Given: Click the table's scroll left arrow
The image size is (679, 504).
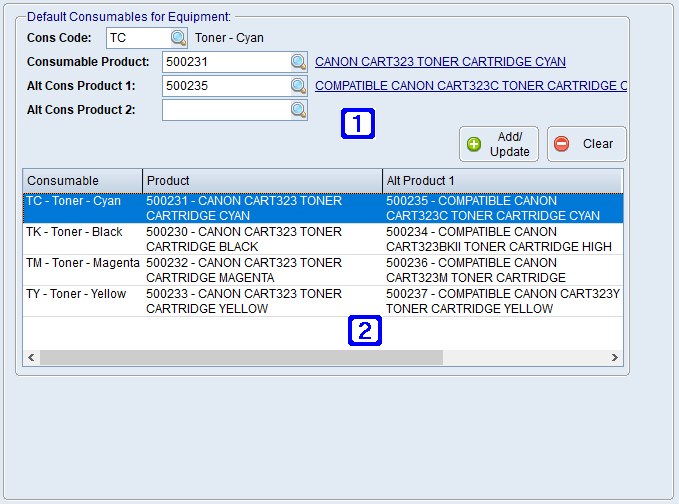Looking at the screenshot, I should click(x=31, y=358).
